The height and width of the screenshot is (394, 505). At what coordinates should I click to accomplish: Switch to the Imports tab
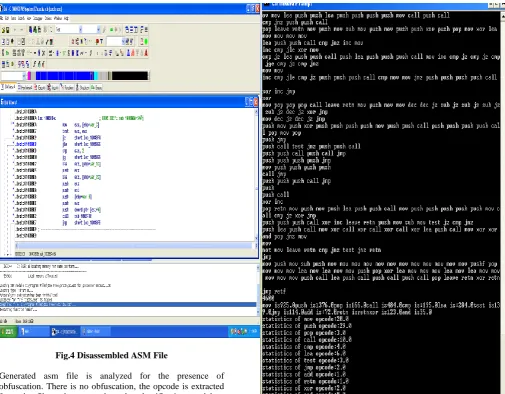click(53, 87)
